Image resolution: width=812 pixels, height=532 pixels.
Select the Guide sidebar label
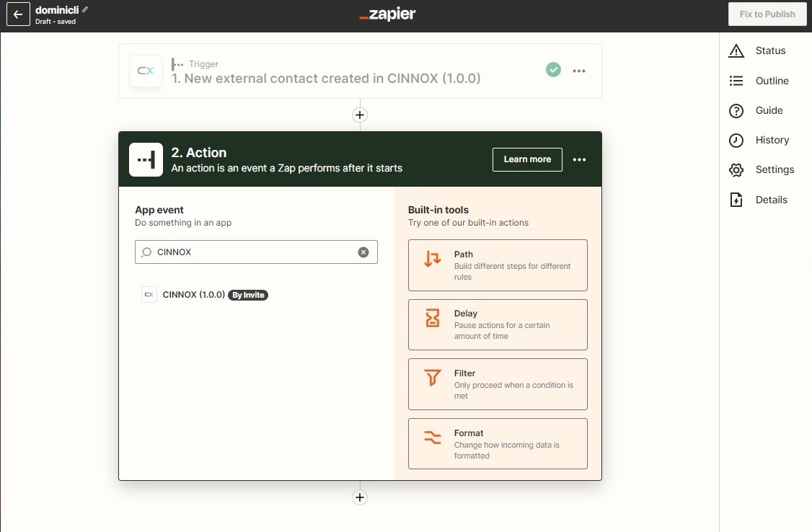(x=769, y=110)
